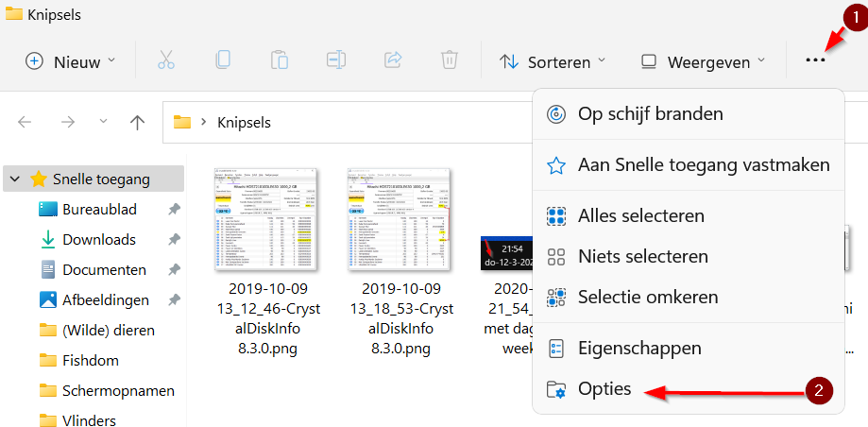Open Downloads in the sidebar
This screenshot has height=427, width=868.
click(x=98, y=239)
